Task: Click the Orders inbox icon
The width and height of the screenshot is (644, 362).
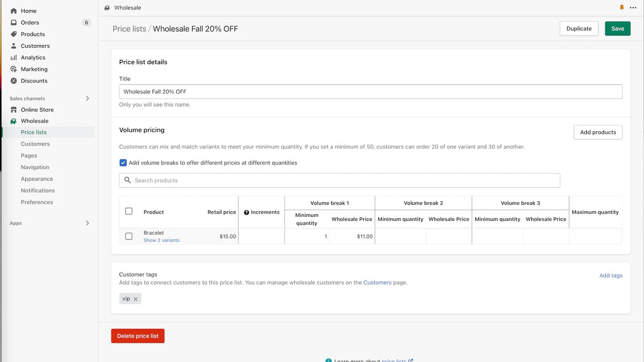Action: tap(14, 22)
